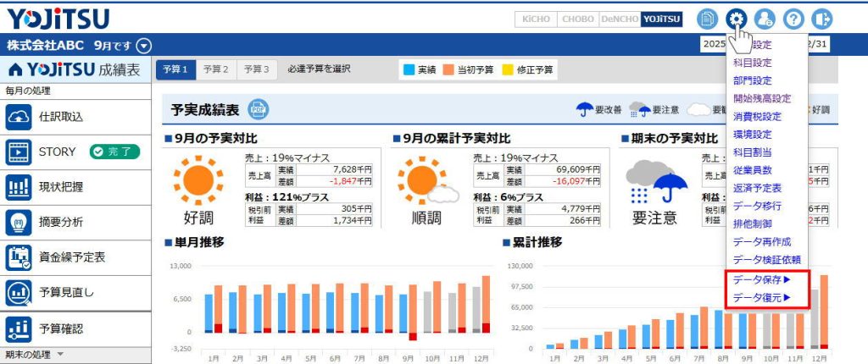Viewport: 868px width, 364px height.
Task: Click the 累計推移 chart heading
Action: pos(537,242)
